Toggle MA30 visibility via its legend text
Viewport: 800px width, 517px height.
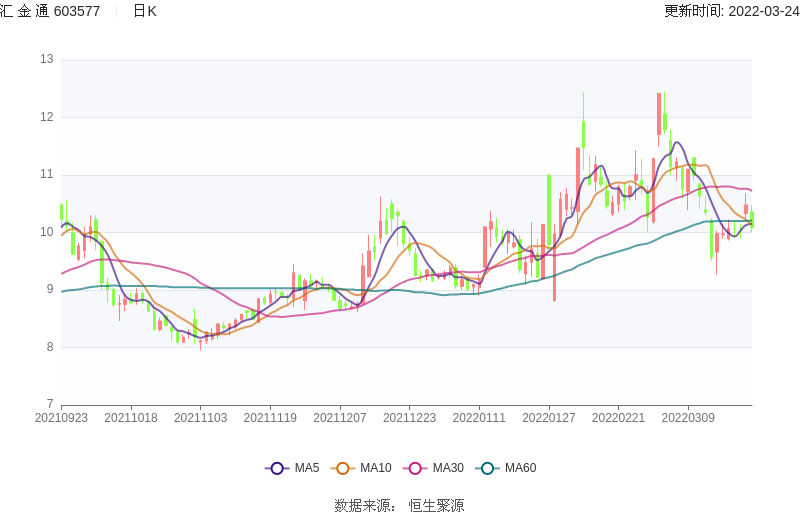point(448,468)
